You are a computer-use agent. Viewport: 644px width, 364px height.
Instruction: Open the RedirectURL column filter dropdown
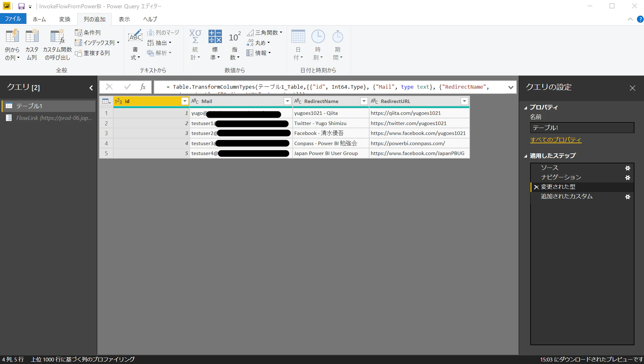pyautogui.click(x=465, y=101)
